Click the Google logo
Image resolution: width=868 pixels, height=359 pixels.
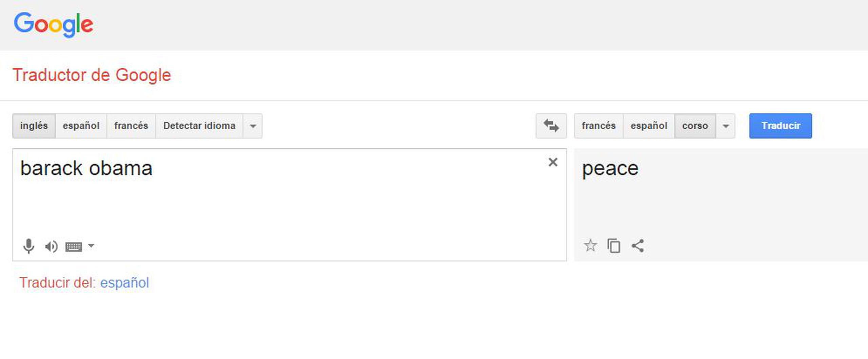[54, 24]
